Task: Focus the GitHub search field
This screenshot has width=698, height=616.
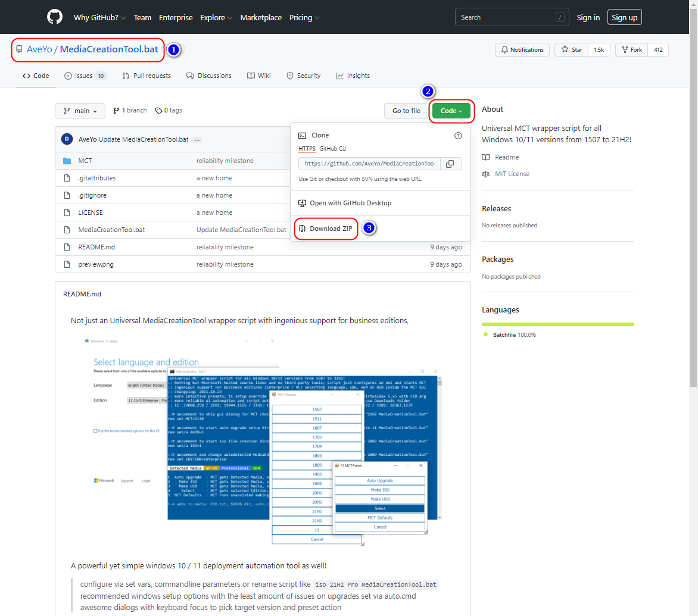Action: 512,17
